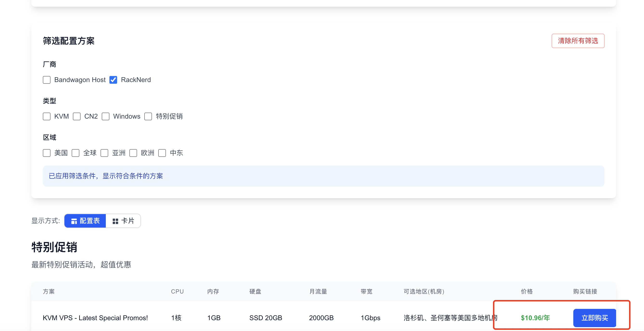Click the 价格 column header
The height and width of the screenshot is (331, 644).
click(x=526, y=291)
